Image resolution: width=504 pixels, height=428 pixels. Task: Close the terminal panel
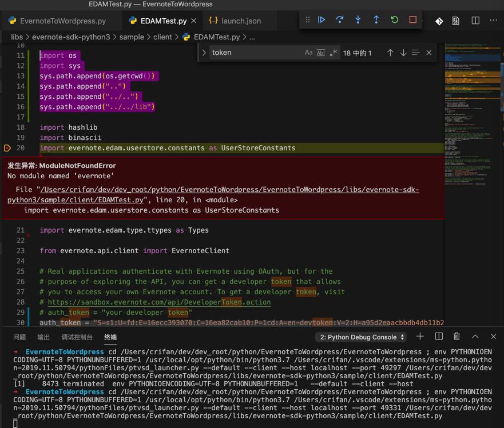(493, 337)
